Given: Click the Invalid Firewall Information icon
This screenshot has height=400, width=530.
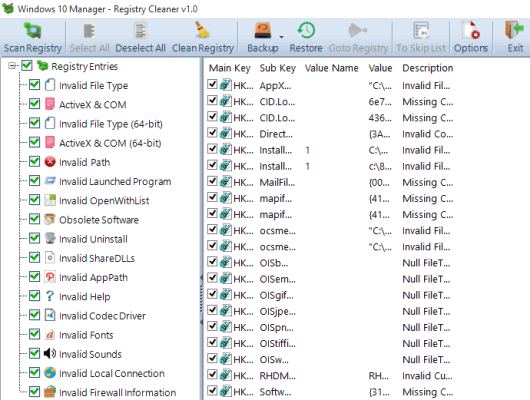Looking at the screenshot, I should [50, 392].
